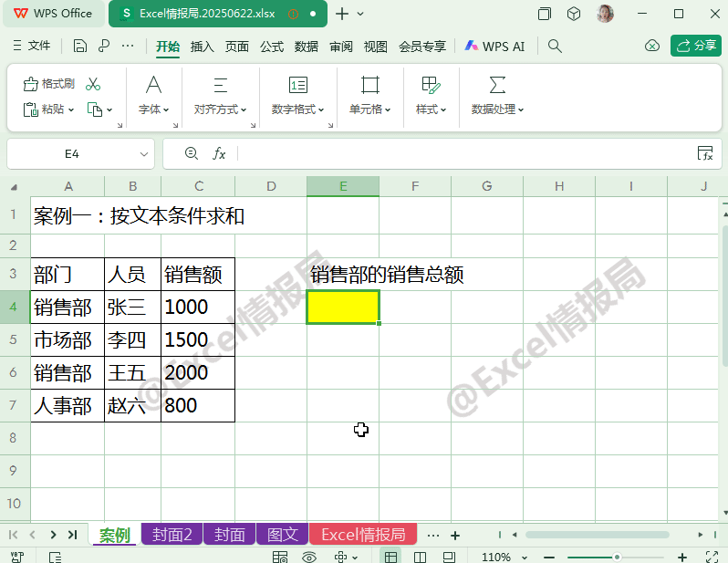Click the user profile avatar
728x563 pixels.
click(605, 14)
